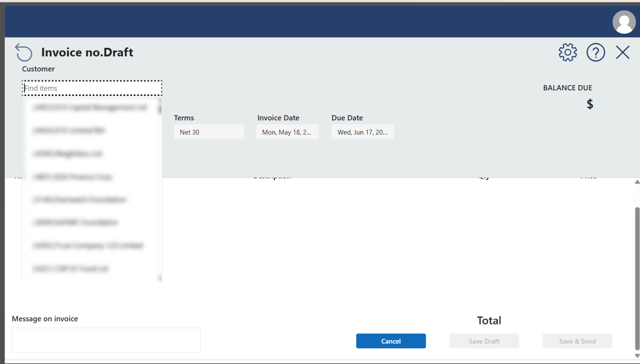The width and height of the screenshot is (640, 364).
Task: Open the Due Date picker field
Action: tap(363, 132)
